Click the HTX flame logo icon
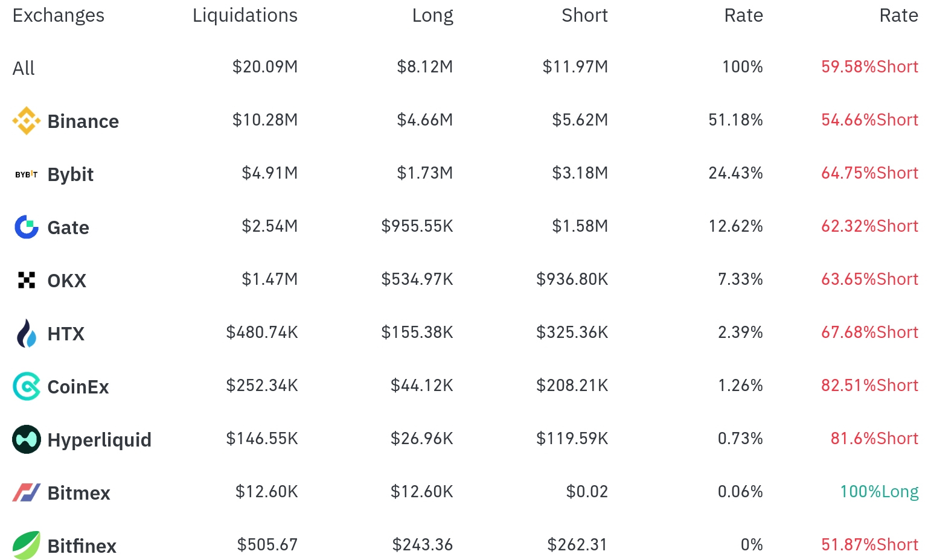This screenshot has width=931, height=560. point(26,333)
